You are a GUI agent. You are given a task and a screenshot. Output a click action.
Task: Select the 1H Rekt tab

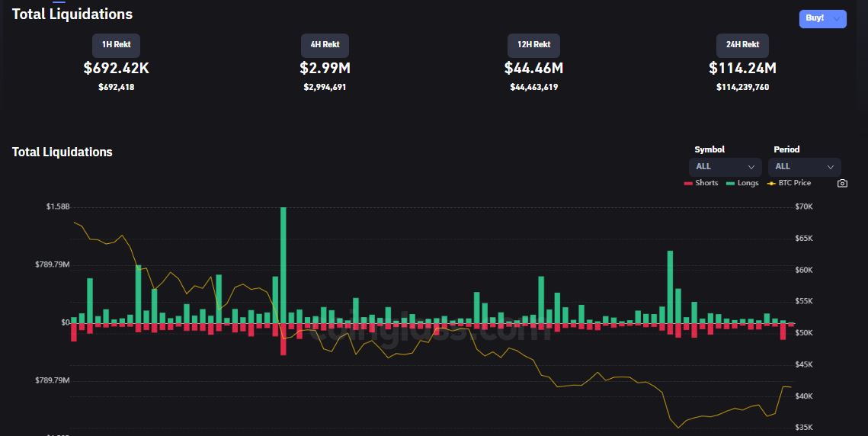pyautogui.click(x=116, y=45)
